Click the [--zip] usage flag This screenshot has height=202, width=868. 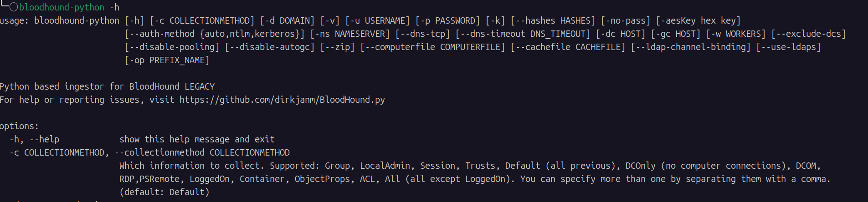[337, 47]
